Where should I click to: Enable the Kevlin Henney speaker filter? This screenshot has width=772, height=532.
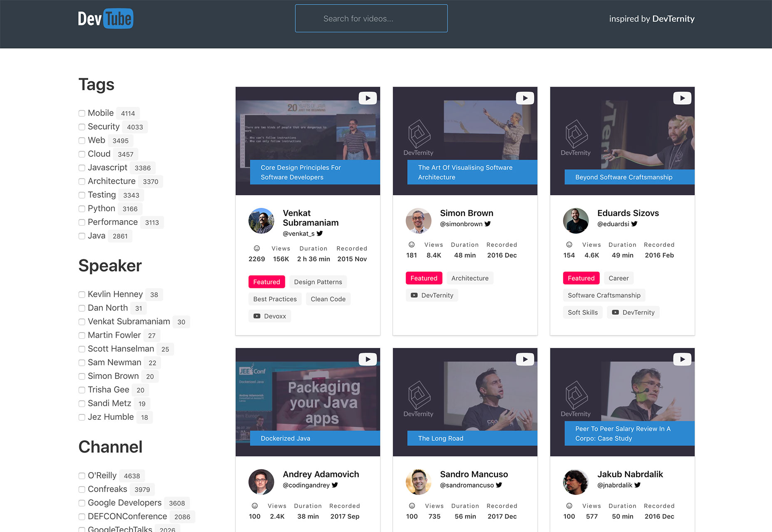[x=82, y=295]
